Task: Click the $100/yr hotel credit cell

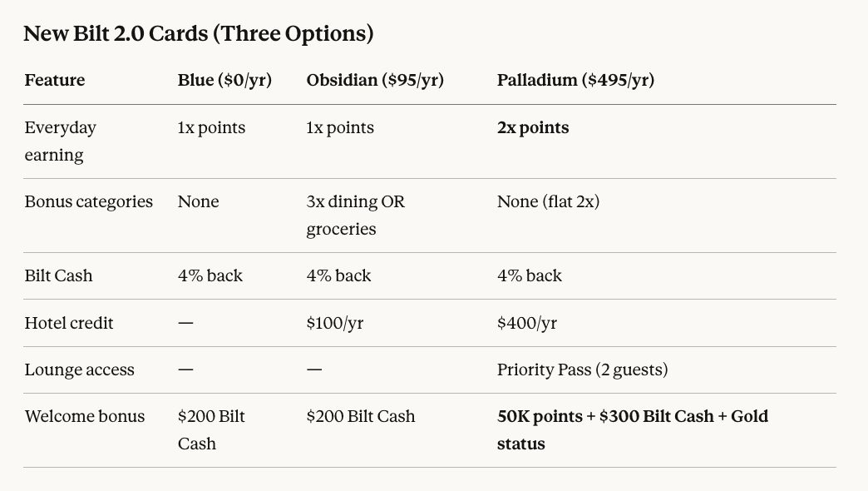Action: click(335, 323)
